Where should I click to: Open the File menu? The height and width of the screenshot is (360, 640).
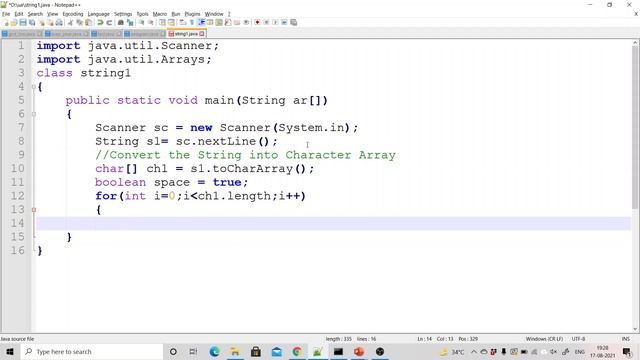pos(6,14)
